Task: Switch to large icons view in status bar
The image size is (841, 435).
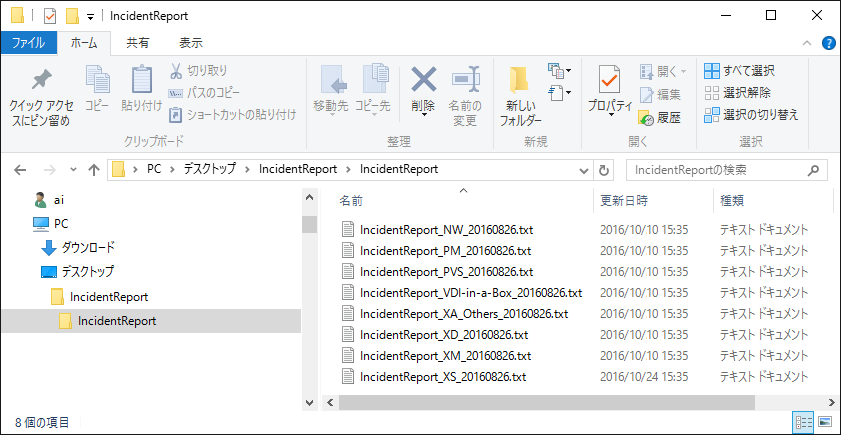Action: click(x=824, y=422)
